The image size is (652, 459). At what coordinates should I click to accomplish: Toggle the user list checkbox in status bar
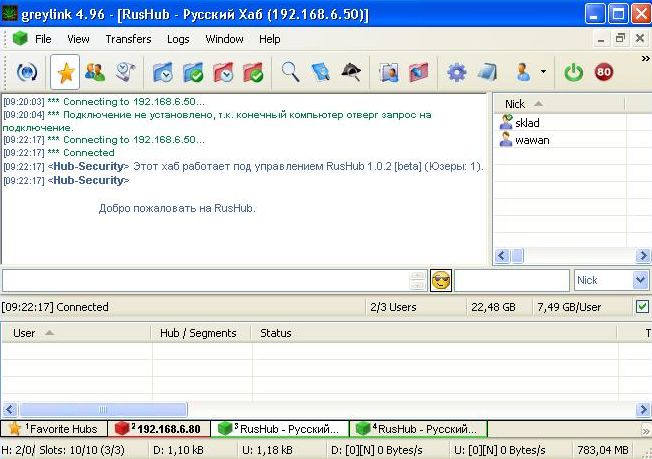(642, 307)
